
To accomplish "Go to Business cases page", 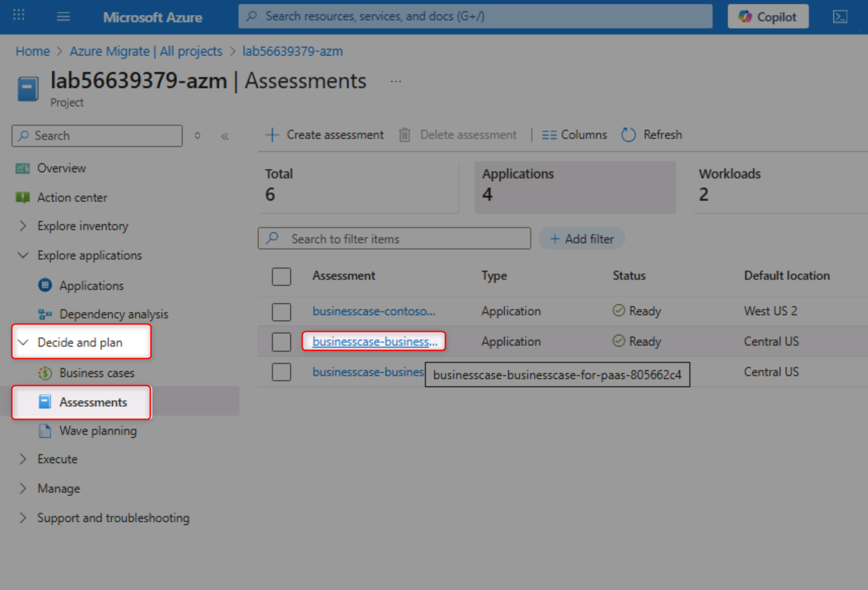I will (97, 373).
